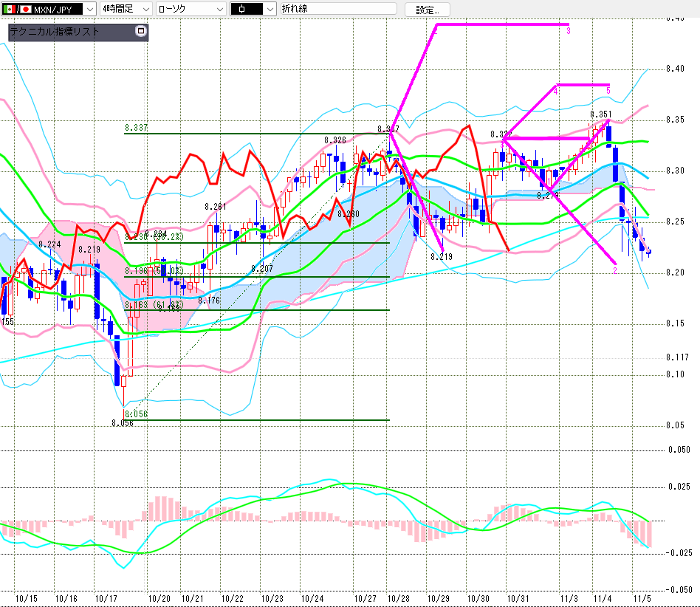Screen dimensions: 700x607
Task: Click the 11/5 date on the time axis
Action: pyautogui.click(x=642, y=598)
